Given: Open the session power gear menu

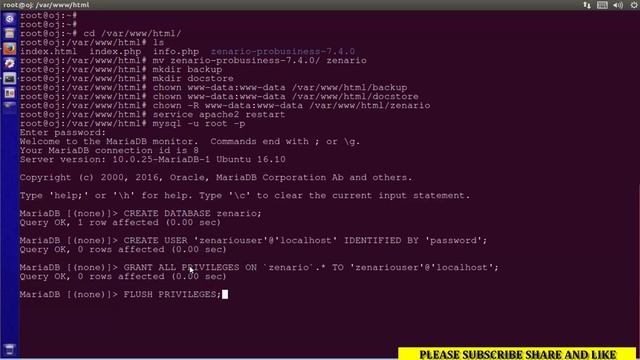Looking at the screenshot, I should point(634,5).
